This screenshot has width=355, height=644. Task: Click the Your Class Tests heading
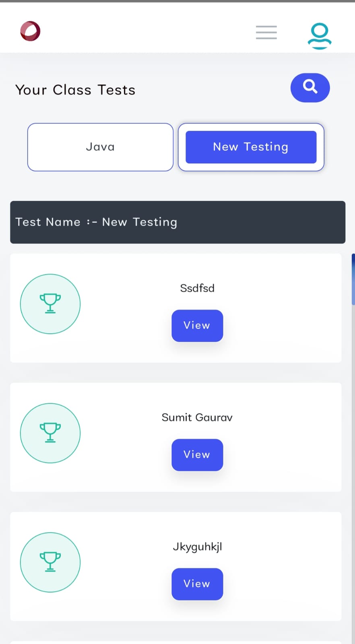75,90
